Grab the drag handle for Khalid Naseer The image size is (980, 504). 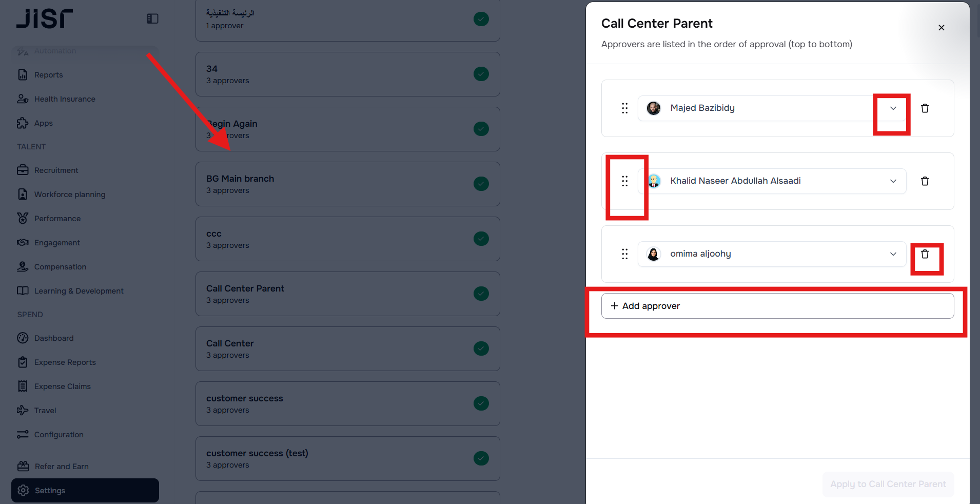coord(624,181)
